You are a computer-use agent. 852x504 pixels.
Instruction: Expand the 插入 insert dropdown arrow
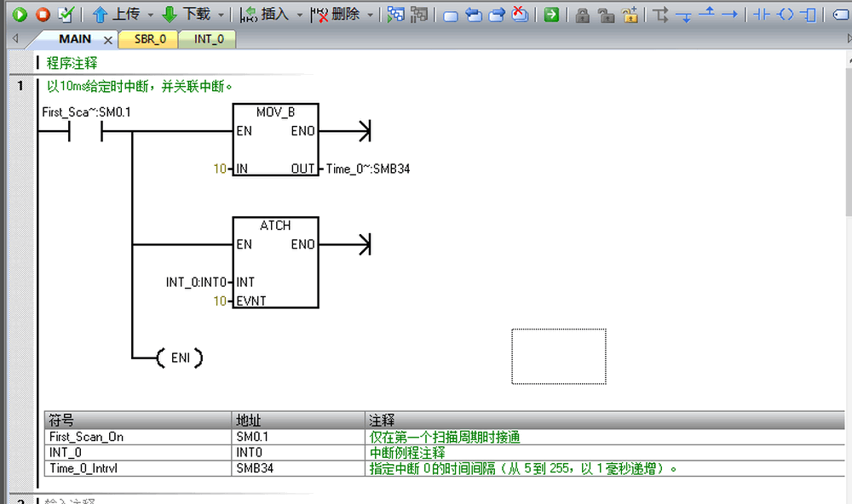click(299, 15)
